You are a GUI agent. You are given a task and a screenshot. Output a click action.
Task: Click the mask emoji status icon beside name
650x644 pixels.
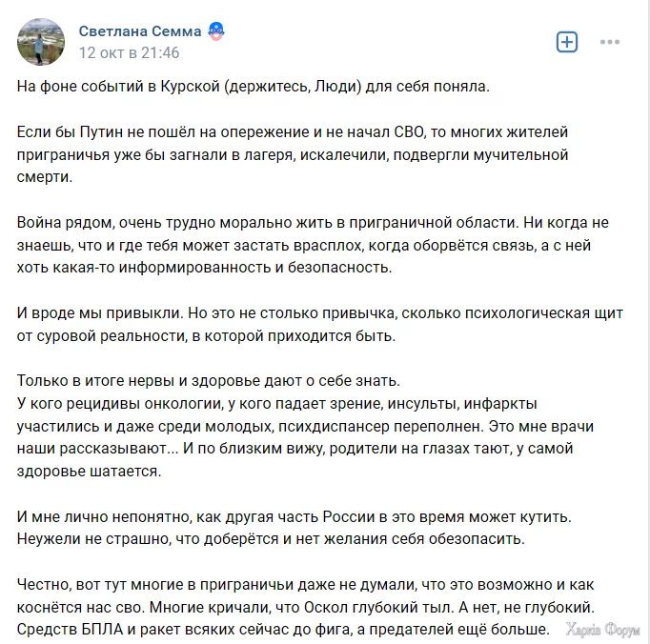[x=216, y=31]
